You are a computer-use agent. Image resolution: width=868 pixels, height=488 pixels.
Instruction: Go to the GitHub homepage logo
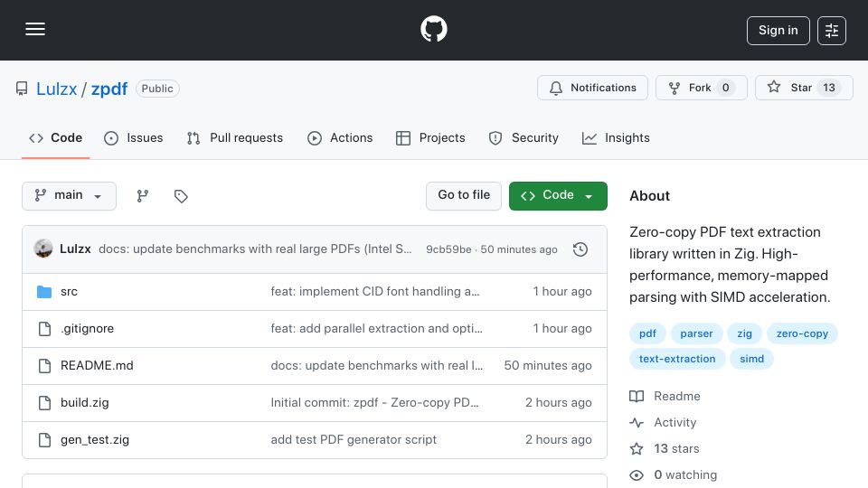tap(433, 29)
